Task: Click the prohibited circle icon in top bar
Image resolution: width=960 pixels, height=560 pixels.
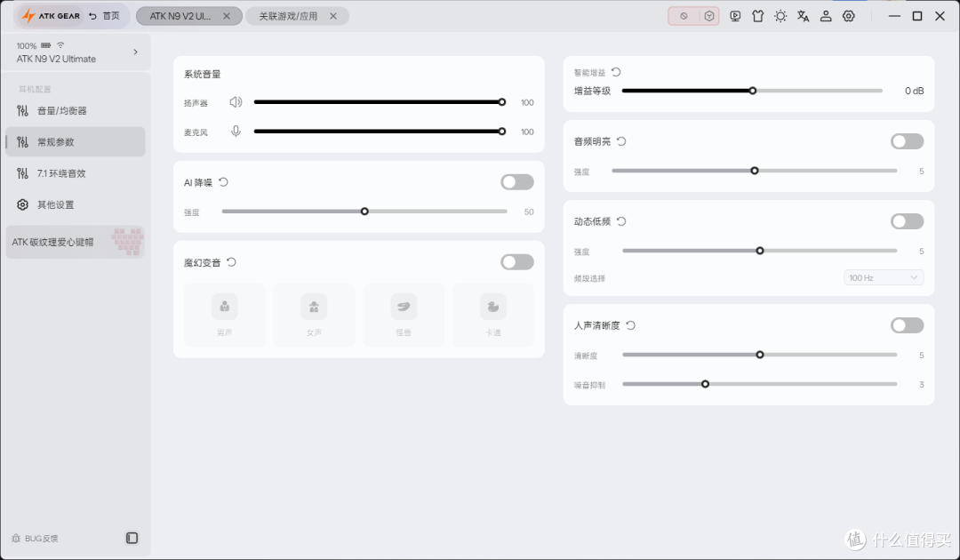Action: pos(684,17)
